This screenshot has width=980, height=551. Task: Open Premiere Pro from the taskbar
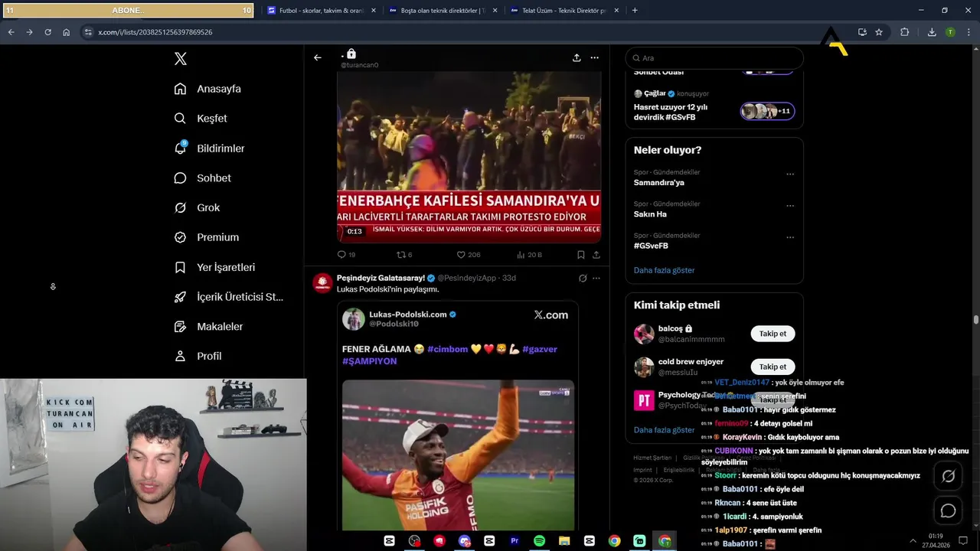(514, 541)
